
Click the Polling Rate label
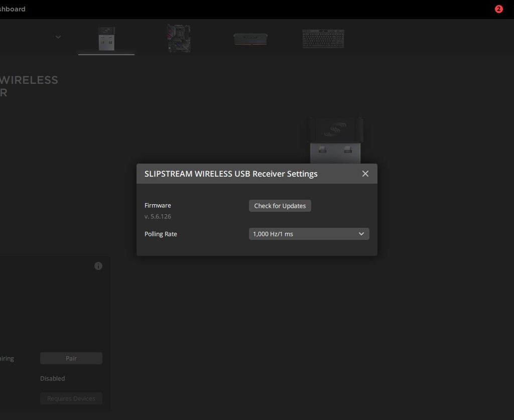(161, 234)
